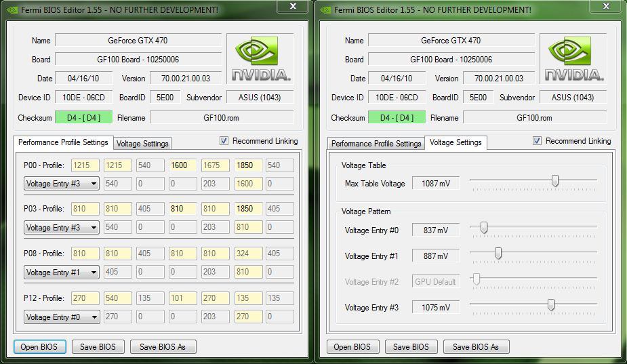Viewport: 627px width, 364px height.
Task: Select Voltage Settings tab in right window
Action: coord(456,142)
